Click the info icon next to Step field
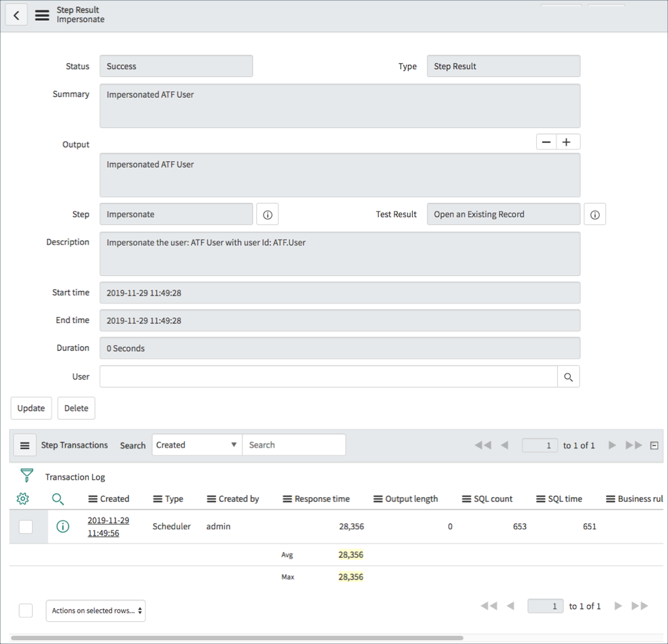The image size is (668, 644). pyautogui.click(x=267, y=214)
